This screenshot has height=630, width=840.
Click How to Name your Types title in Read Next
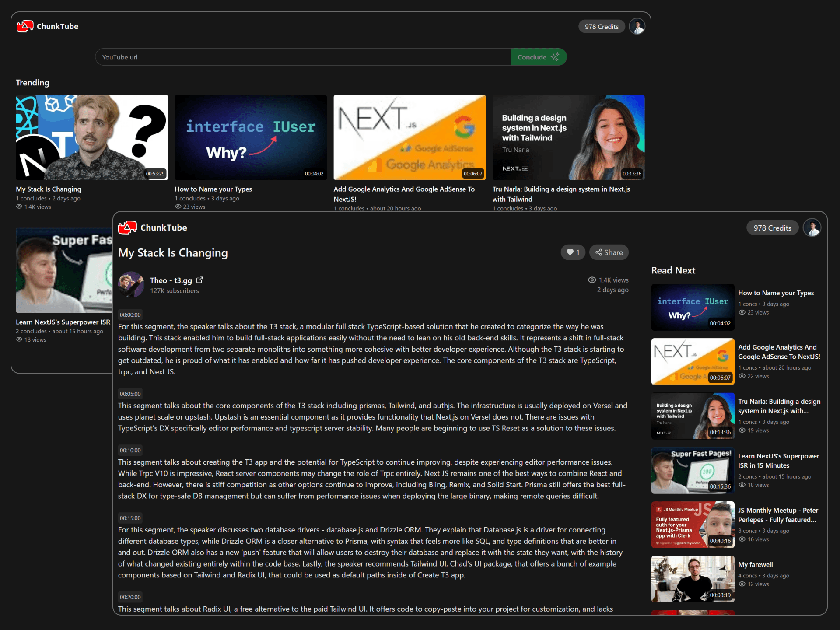776,293
